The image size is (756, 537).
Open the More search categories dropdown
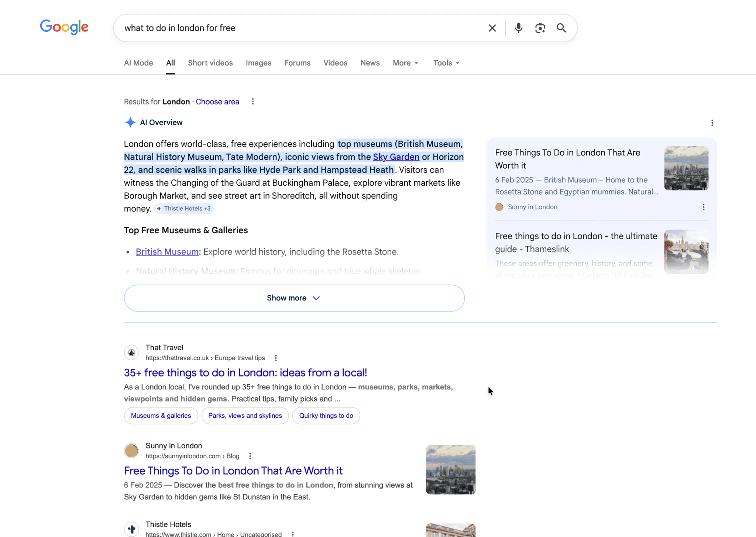pos(405,63)
